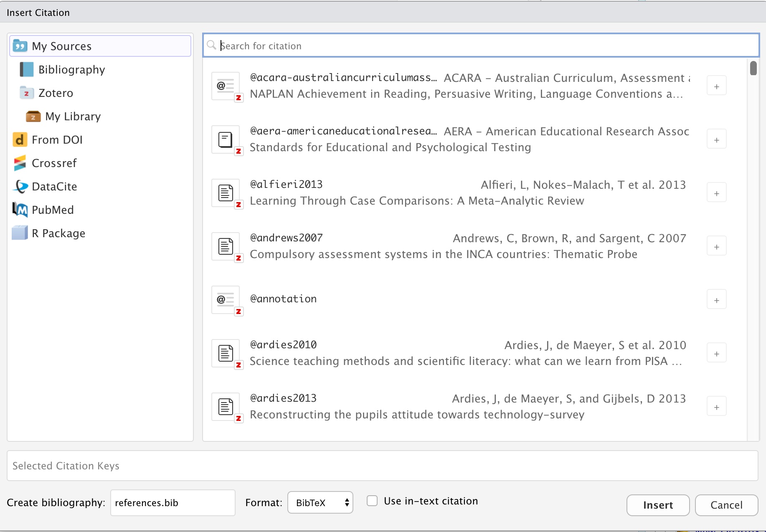This screenshot has height=532, width=766.
Task: Switch to the DataCite source
Action: 54,186
